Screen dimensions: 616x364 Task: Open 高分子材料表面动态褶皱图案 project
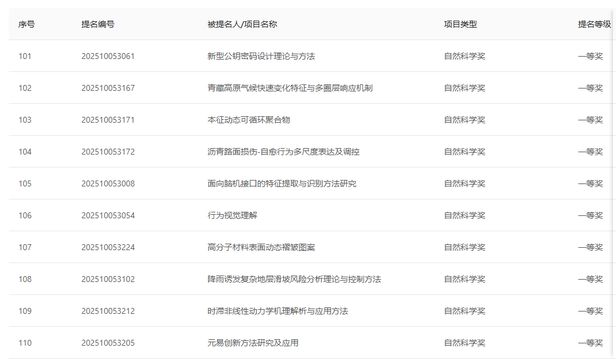coord(261,247)
